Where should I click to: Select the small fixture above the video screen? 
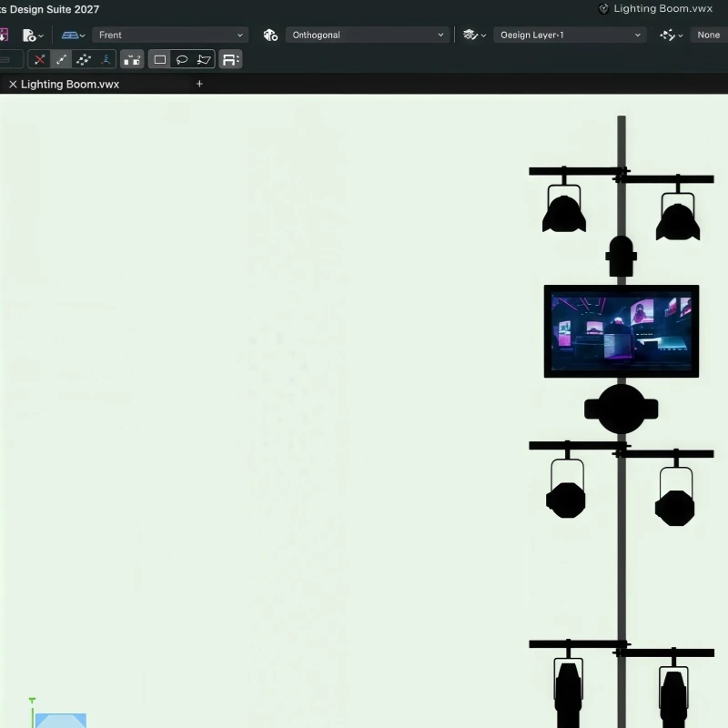(x=622, y=257)
